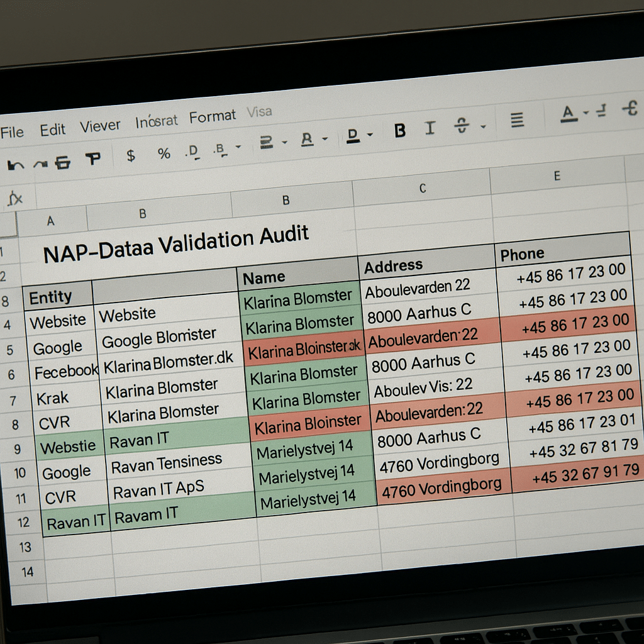Click the four-line justify icon
Screen dimensions: 644x644
517,120
